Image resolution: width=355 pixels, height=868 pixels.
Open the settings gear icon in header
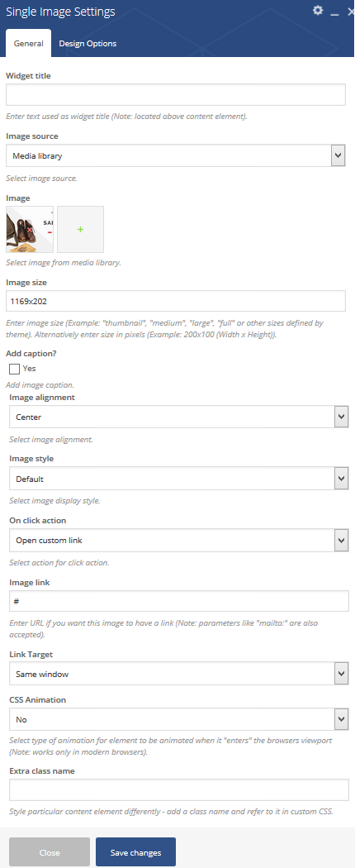[317, 11]
